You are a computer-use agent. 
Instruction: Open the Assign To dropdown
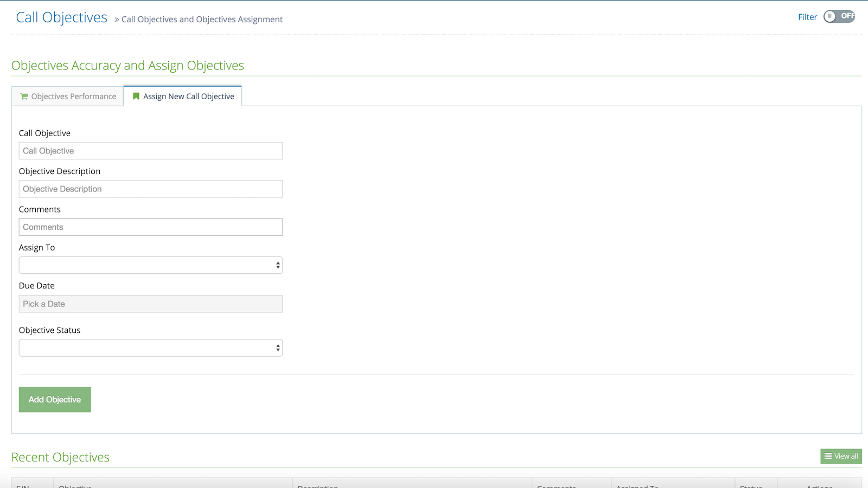[151, 265]
